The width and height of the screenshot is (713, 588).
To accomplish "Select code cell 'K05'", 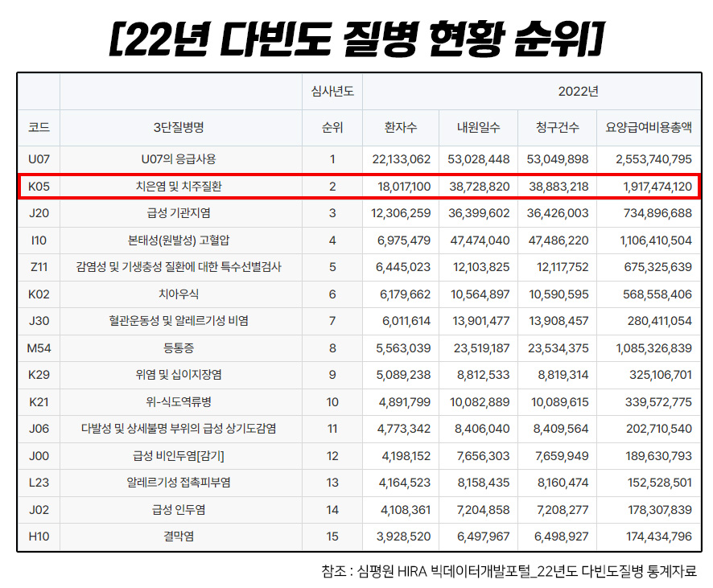I will (39, 187).
